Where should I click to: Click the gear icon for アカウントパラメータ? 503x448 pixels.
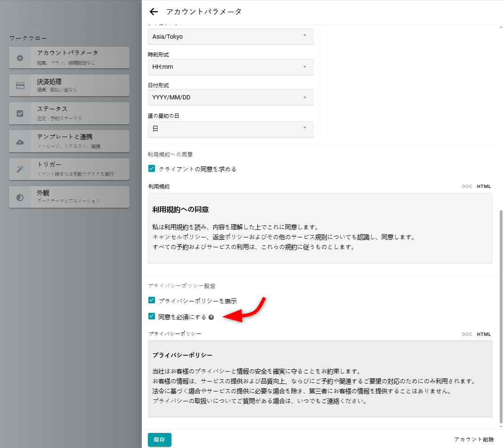[x=20, y=58]
